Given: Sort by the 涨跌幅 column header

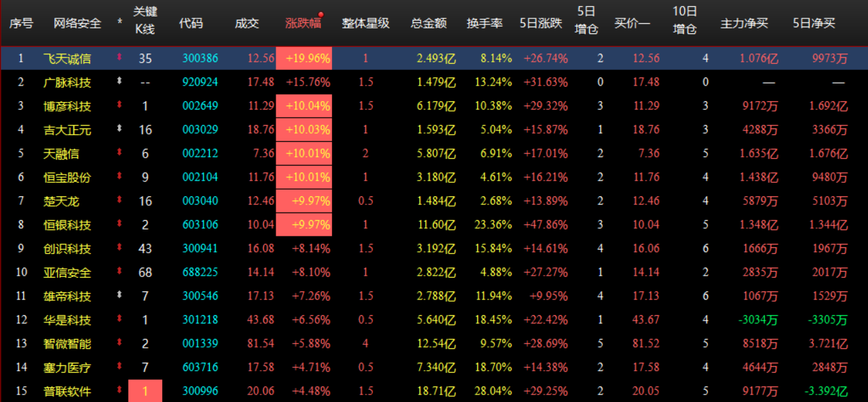Looking at the screenshot, I should 303,23.
